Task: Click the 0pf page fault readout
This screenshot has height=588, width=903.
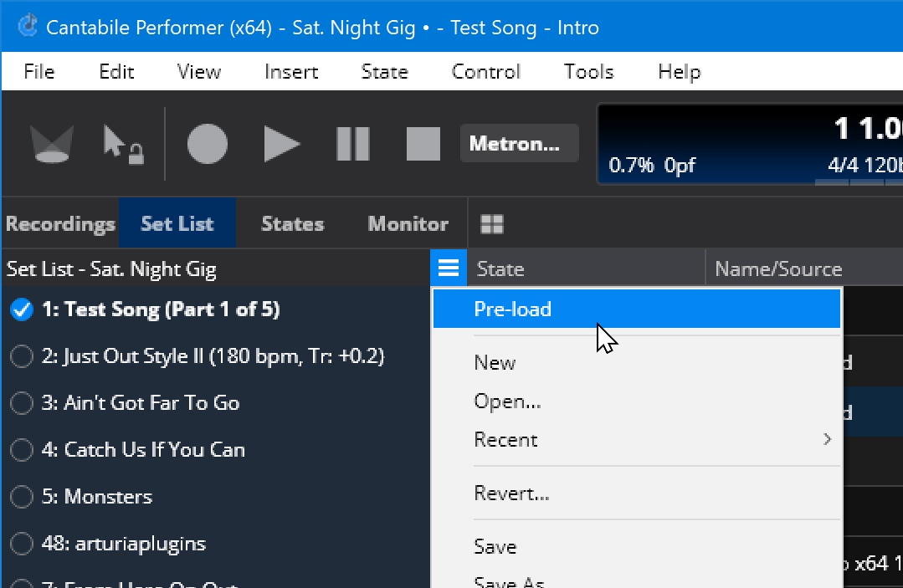Action: (x=680, y=166)
